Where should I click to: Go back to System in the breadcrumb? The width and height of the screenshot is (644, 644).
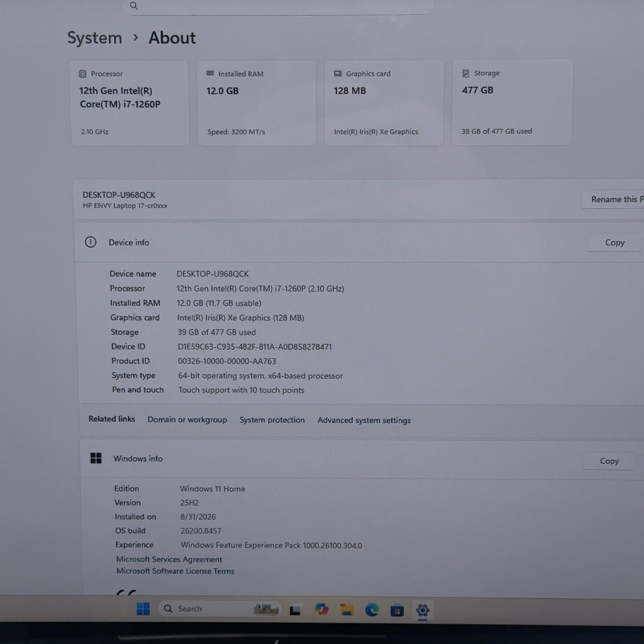click(x=95, y=38)
